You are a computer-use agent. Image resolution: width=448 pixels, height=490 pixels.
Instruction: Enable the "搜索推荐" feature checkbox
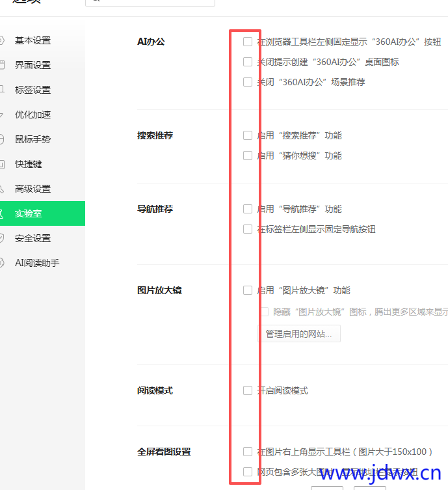(248, 135)
